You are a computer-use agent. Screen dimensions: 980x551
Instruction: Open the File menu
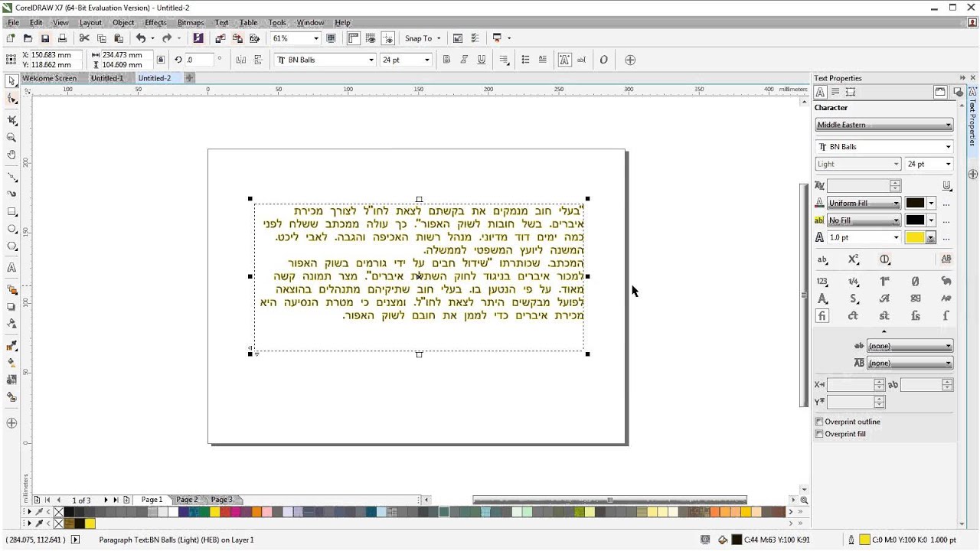[x=13, y=23]
